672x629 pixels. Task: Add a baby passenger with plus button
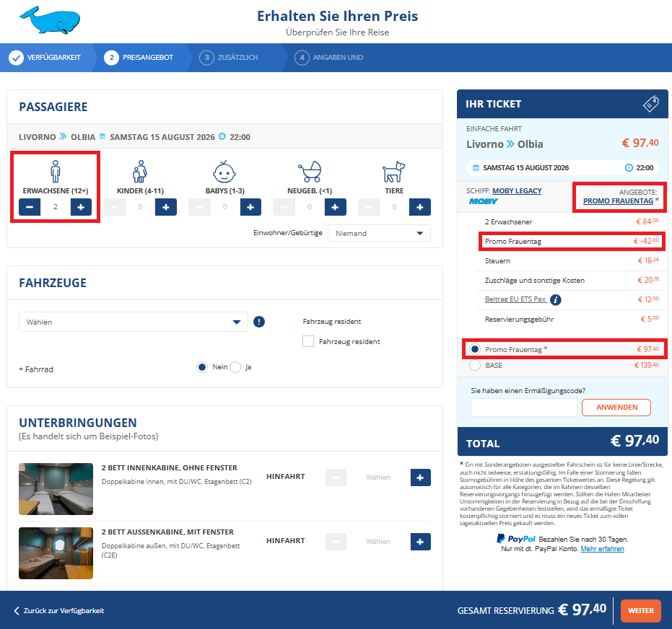(x=250, y=207)
